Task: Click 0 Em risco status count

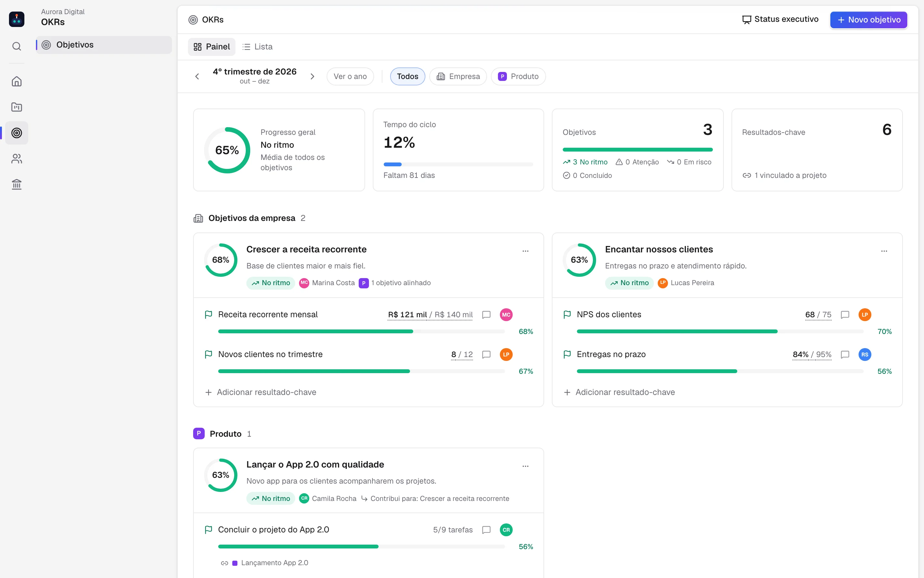Action: (689, 162)
